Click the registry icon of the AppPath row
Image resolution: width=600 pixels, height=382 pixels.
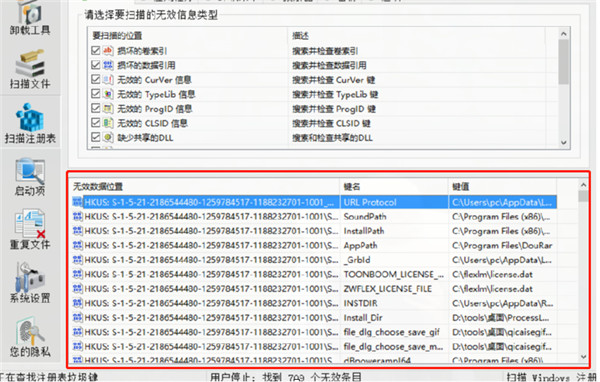(x=78, y=245)
